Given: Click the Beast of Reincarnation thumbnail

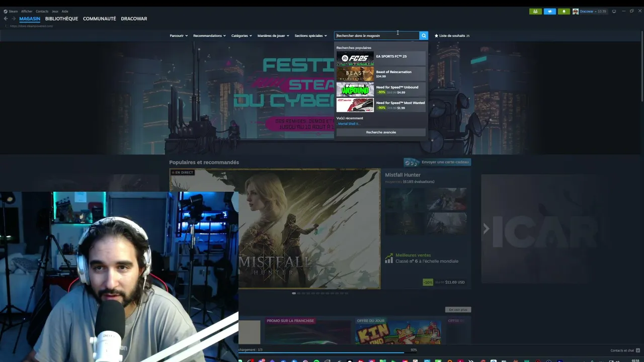Looking at the screenshot, I should (355, 74).
